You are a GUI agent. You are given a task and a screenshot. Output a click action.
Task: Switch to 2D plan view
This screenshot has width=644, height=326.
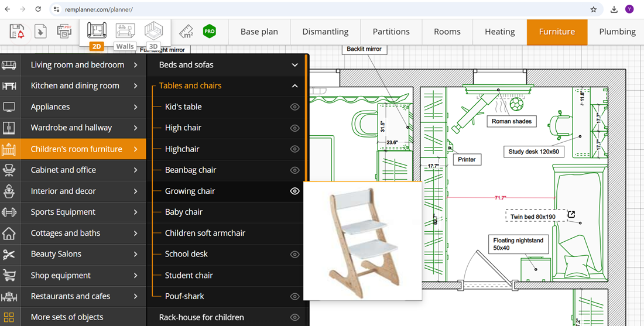(x=97, y=36)
